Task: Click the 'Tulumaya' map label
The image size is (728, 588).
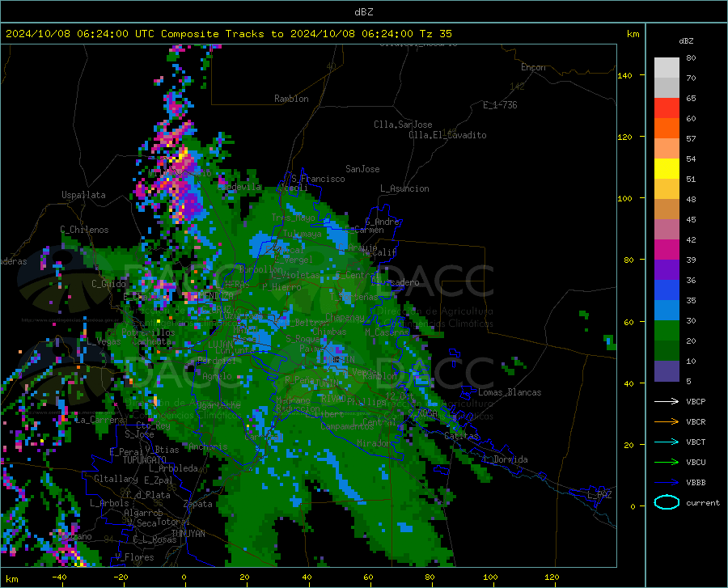Action: 303,234
